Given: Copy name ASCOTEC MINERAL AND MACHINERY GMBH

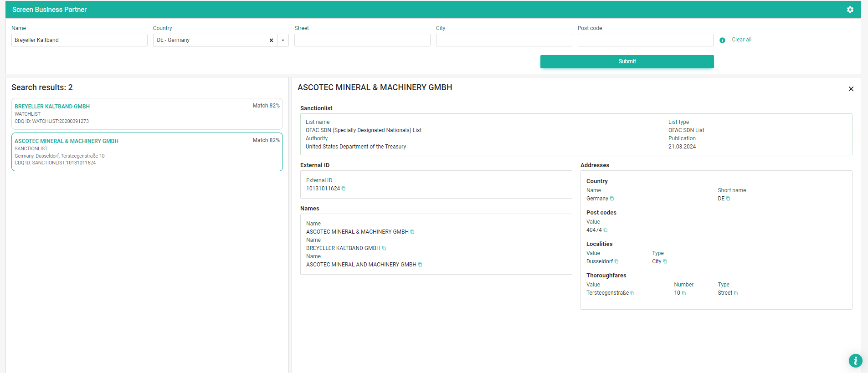Looking at the screenshot, I should (x=420, y=265).
